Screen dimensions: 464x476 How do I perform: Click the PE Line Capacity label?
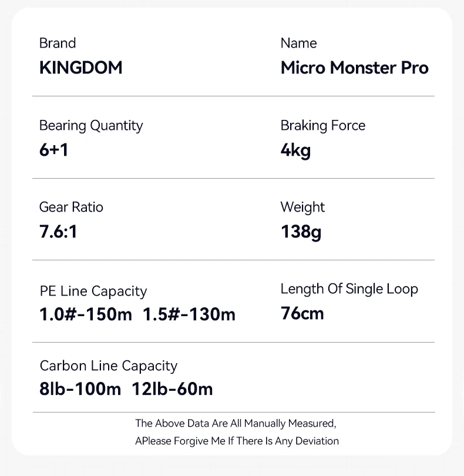[93, 291]
